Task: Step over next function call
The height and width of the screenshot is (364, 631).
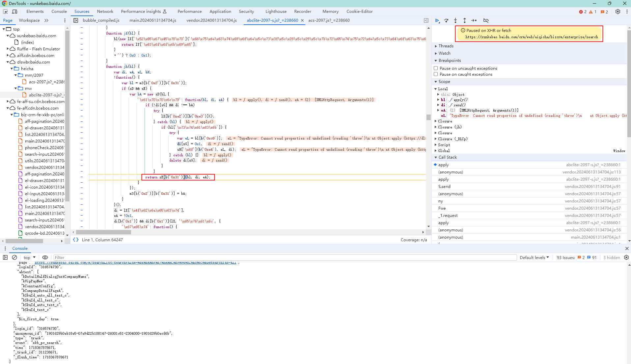Action: pyautogui.click(x=446, y=20)
